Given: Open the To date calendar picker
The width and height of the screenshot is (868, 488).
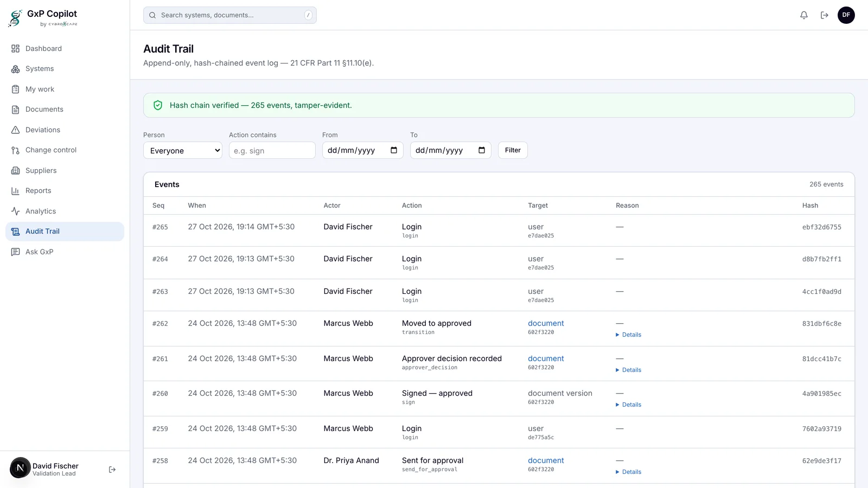Looking at the screenshot, I should [x=482, y=150].
